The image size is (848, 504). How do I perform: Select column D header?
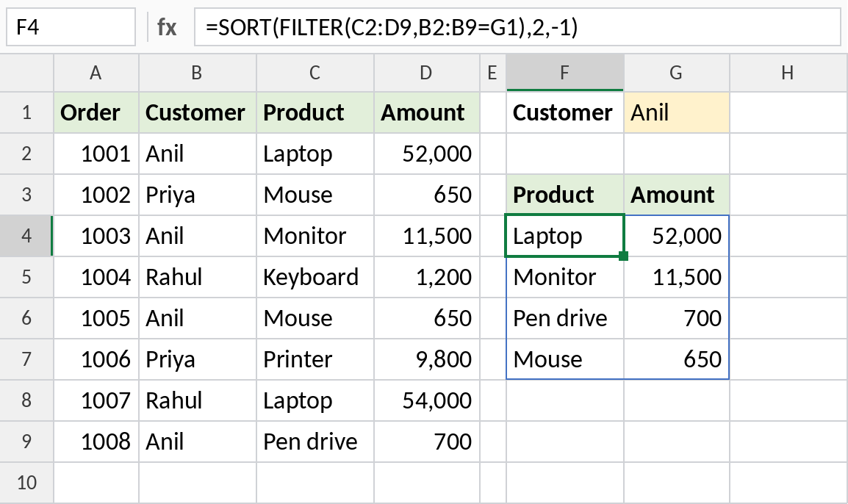coord(427,73)
